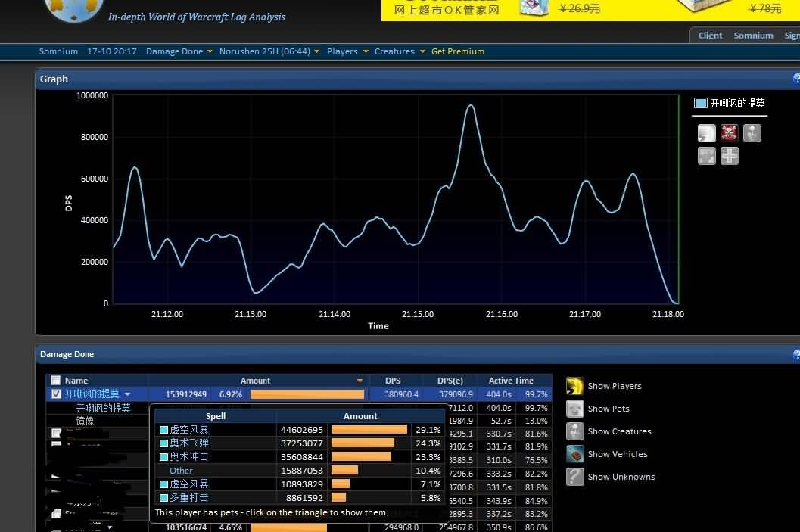Click the Show Creatures icon
The image size is (800, 532).
pyautogui.click(x=575, y=431)
